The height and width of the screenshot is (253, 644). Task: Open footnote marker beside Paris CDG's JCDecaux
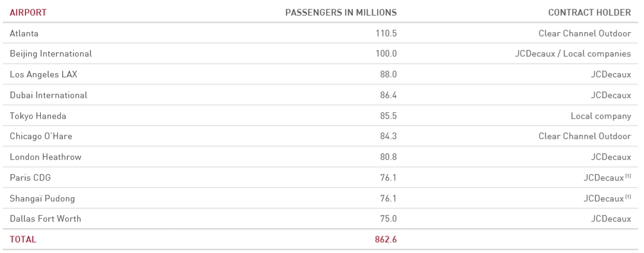(x=628, y=176)
